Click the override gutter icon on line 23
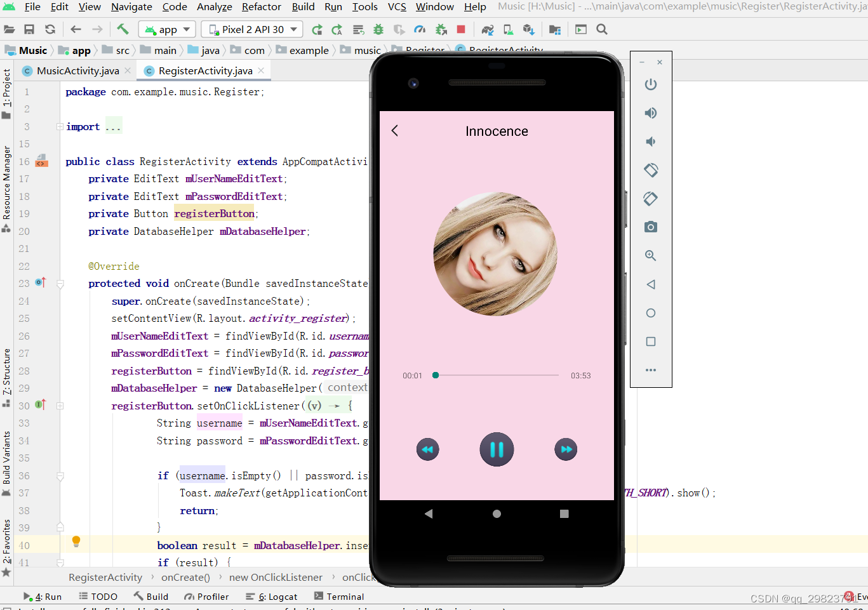This screenshot has width=868, height=610. (40, 282)
